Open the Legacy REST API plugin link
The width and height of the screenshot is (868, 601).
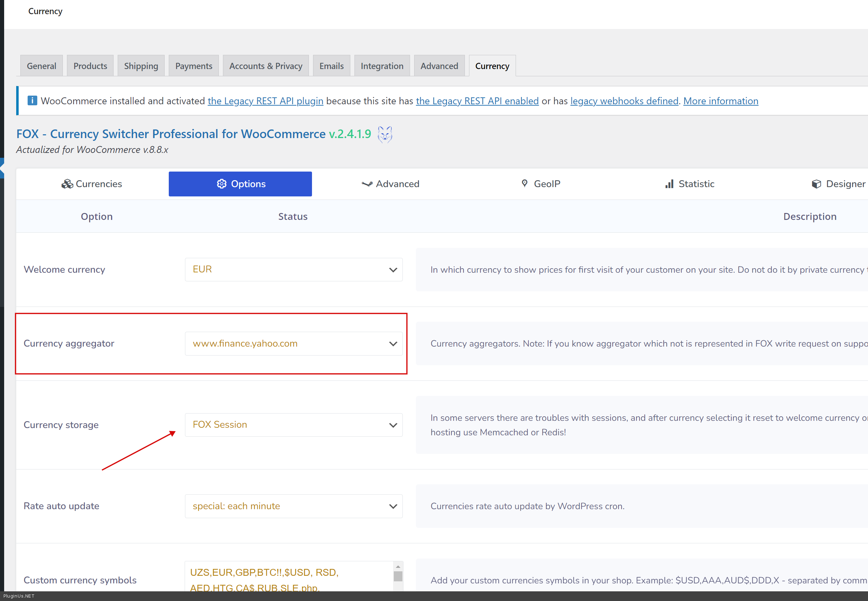[x=265, y=101]
